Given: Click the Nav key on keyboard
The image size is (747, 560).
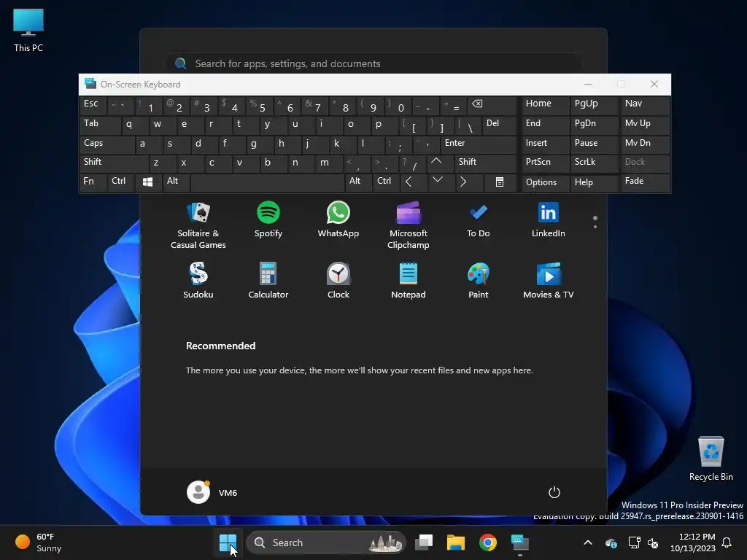Looking at the screenshot, I should coord(645,106).
